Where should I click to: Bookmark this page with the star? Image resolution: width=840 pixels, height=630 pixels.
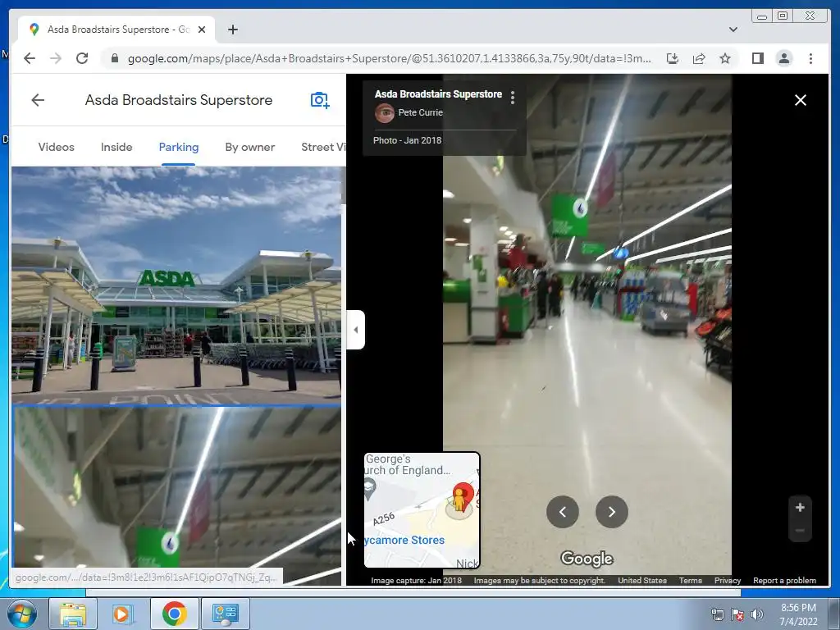[725, 58]
